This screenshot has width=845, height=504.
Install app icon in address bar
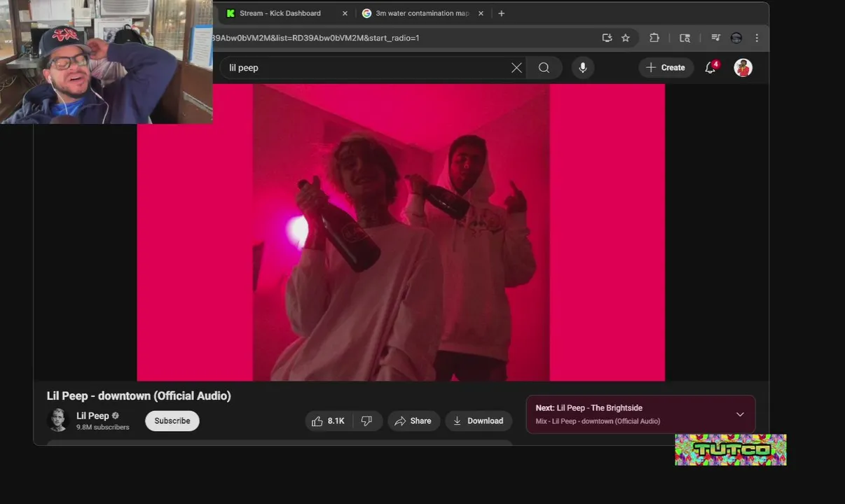(x=607, y=38)
